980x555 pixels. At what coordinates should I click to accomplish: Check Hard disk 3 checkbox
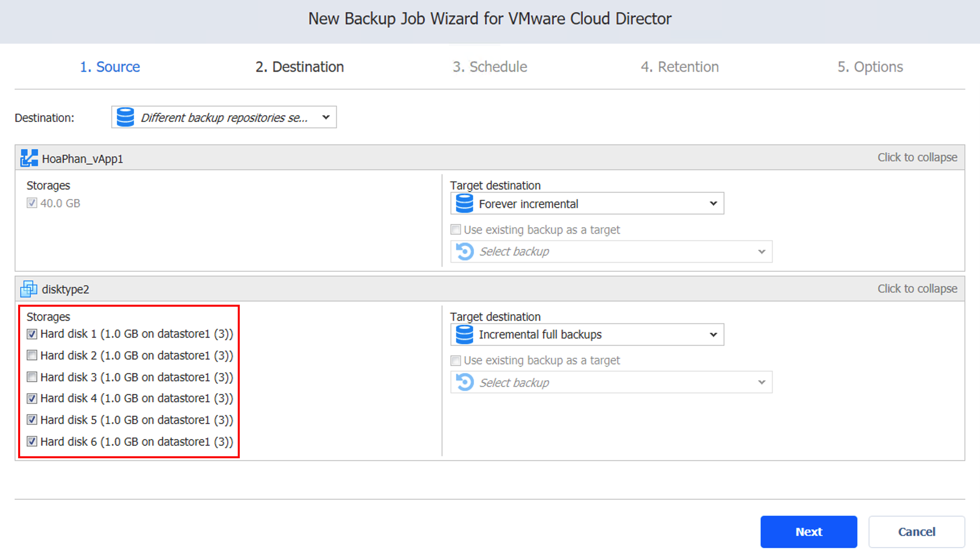[32, 377]
